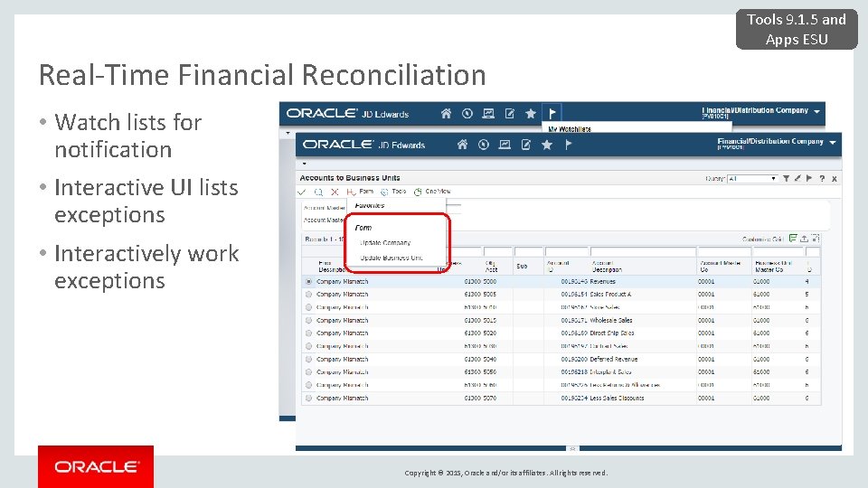Click the pencil icon beside Query filter
The height and width of the screenshot is (488, 868).
(x=797, y=178)
